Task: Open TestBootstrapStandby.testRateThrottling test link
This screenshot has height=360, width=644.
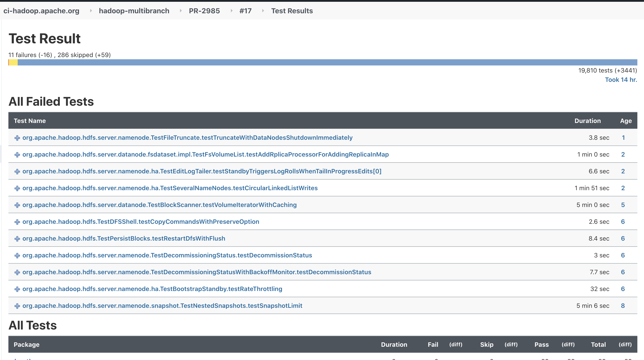Action: point(152,289)
